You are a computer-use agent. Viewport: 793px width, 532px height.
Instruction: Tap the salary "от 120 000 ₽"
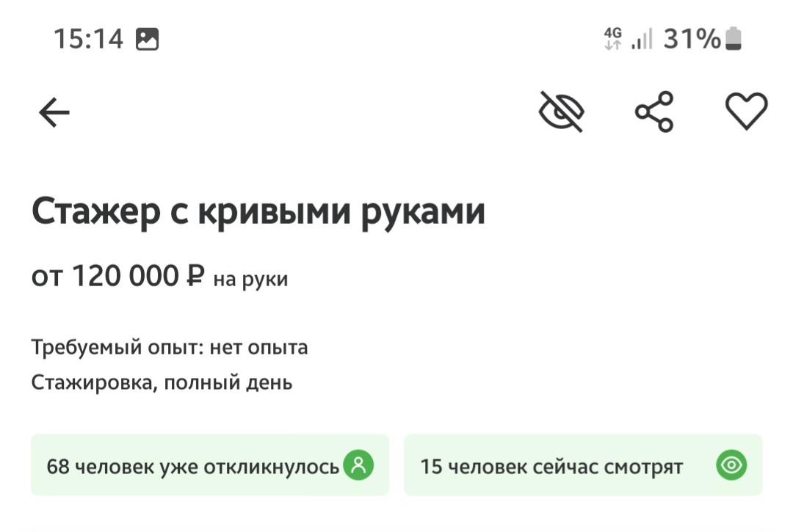(117, 277)
